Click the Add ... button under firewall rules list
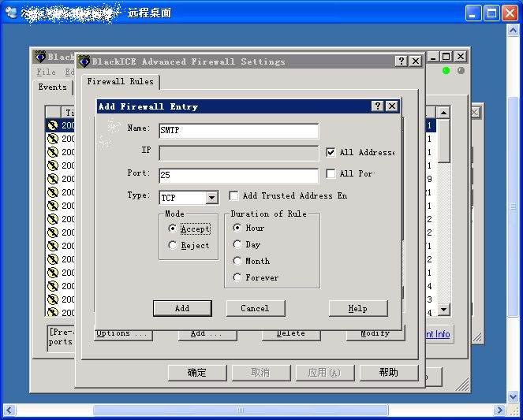 click(x=207, y=334)
